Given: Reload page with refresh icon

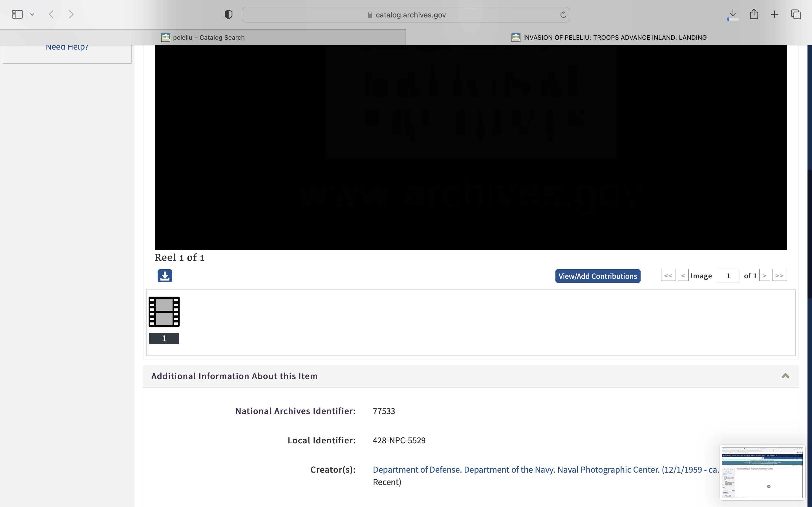Looking at the screenshot, I should tap(563, 14).
